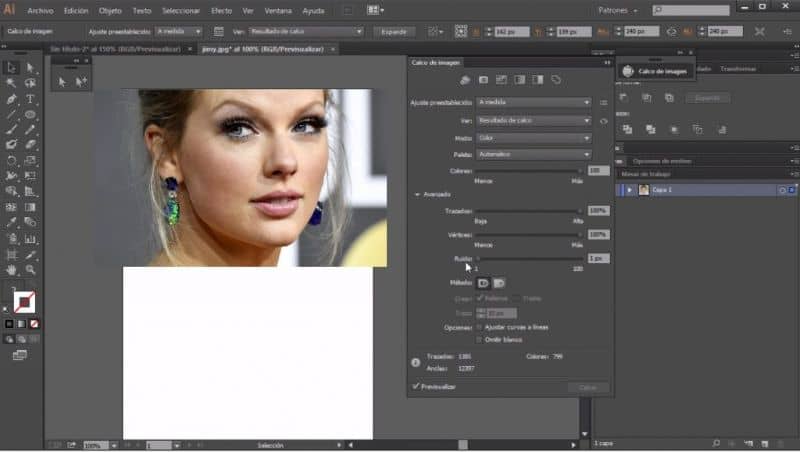The width and height of the screenshot is (800, 452).
Task: Click the Calcar button
Action: pos(587,386)
